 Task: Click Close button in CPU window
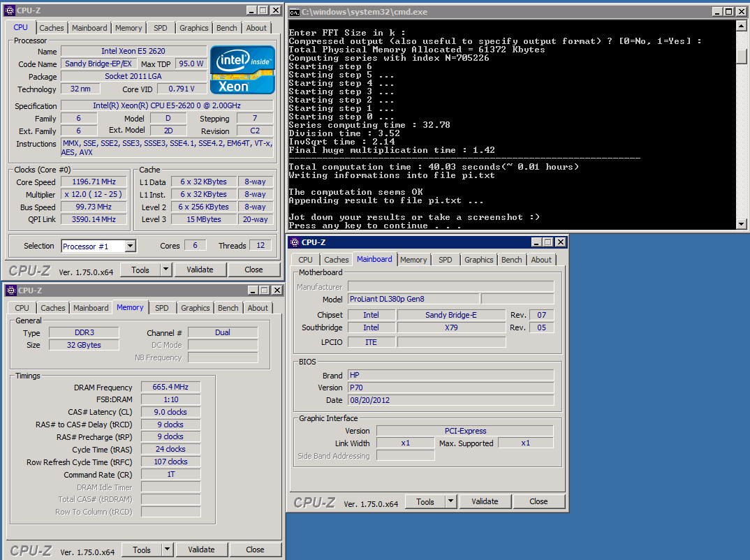pyautogui.click(x=254, y=270)
